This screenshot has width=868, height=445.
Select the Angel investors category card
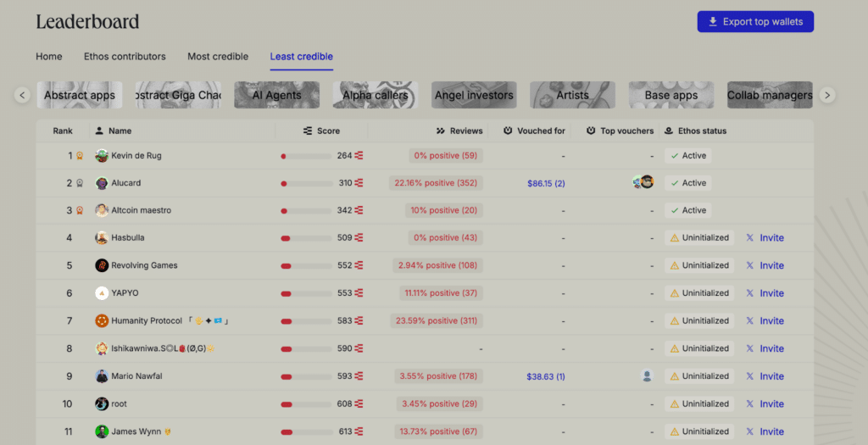474,95
